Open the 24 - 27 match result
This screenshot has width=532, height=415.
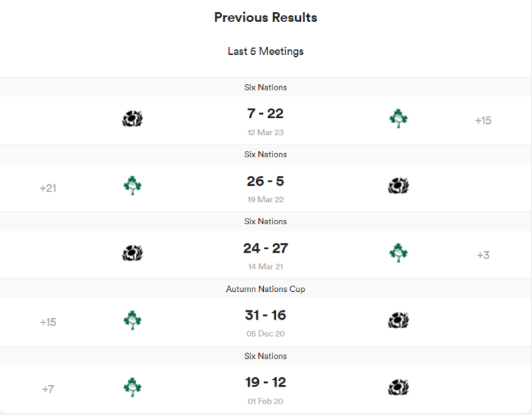[x=265, y=248]
